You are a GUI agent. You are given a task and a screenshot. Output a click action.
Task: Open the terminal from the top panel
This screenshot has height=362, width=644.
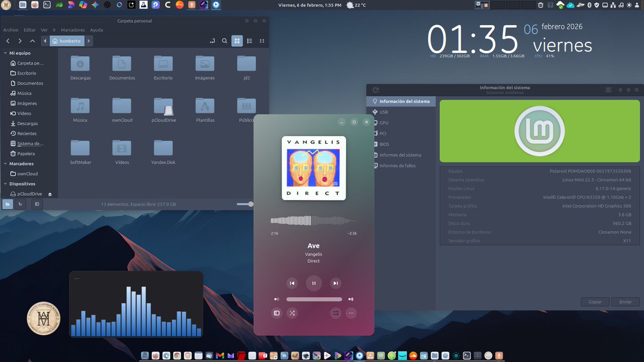coord(47,5)
